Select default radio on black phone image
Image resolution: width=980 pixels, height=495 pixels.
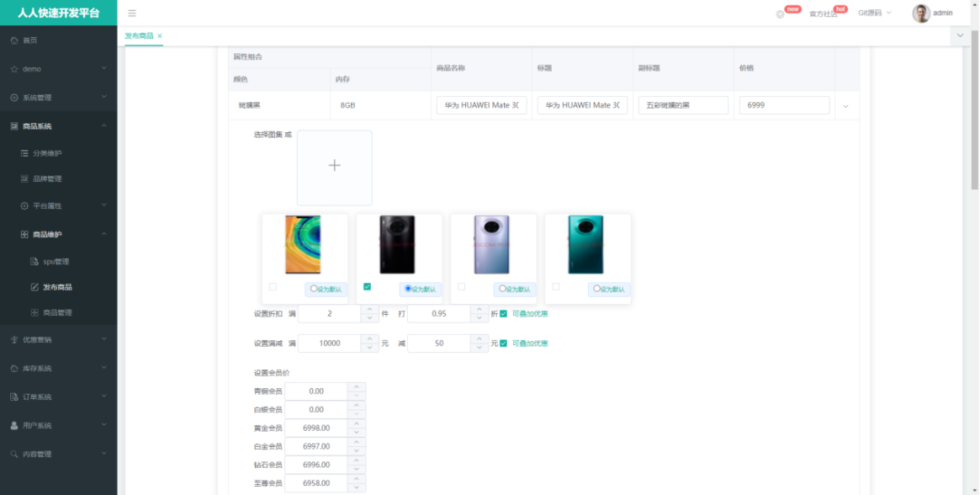pos(408,289)
